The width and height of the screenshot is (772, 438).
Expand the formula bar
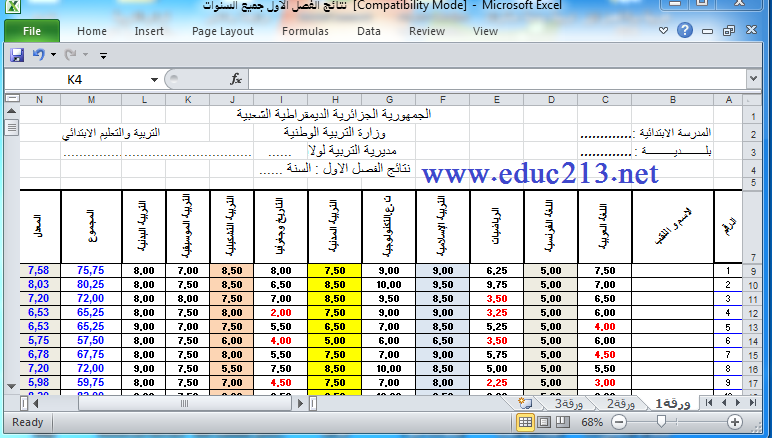753,79
